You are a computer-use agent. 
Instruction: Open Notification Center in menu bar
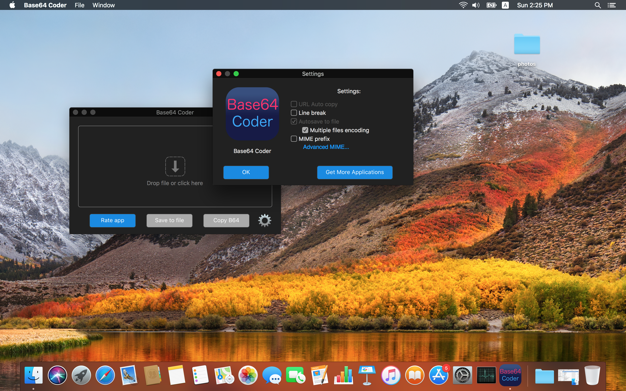[612, 5]
